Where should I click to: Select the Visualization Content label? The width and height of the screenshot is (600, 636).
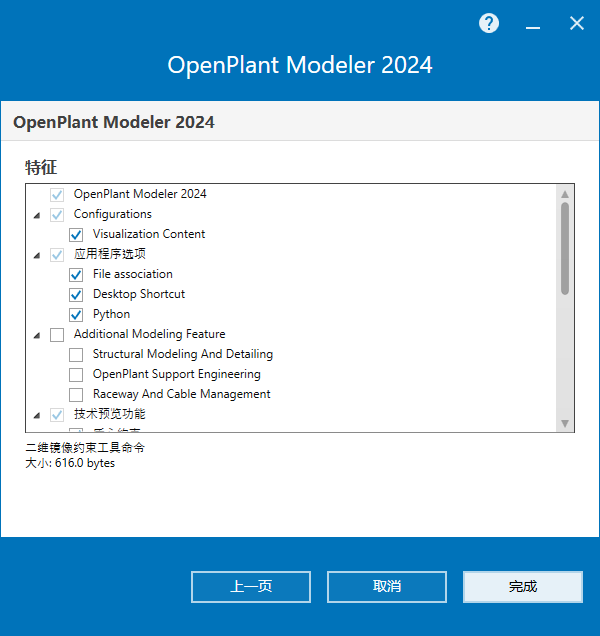point(149,234)
